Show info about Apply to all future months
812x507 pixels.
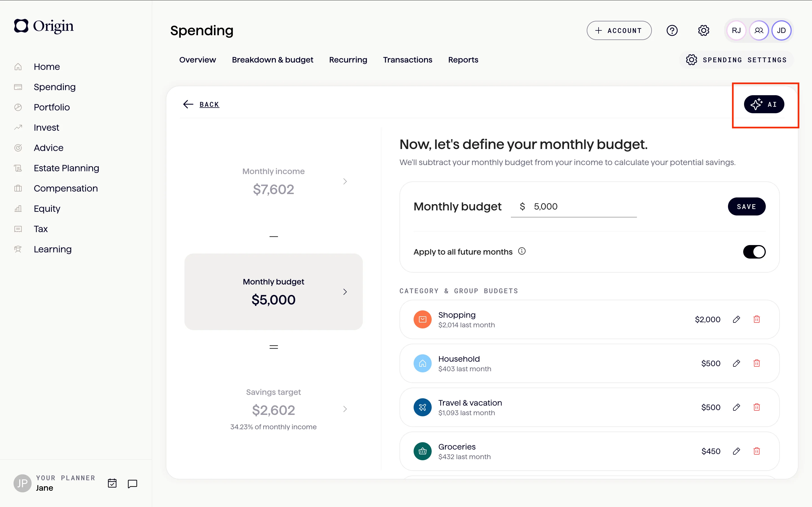[522, 251]
